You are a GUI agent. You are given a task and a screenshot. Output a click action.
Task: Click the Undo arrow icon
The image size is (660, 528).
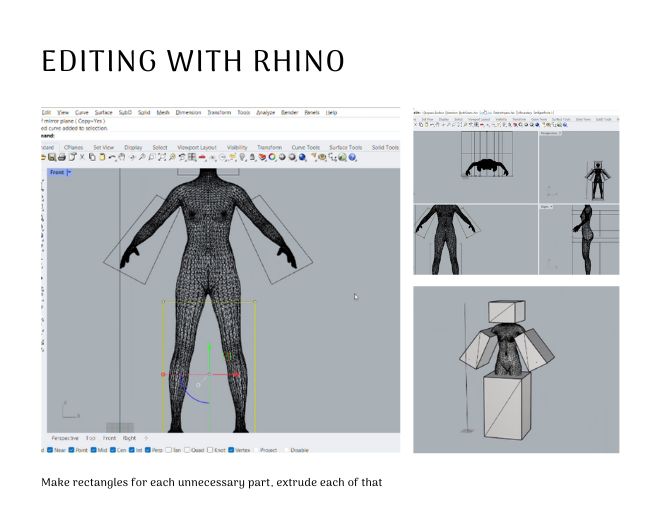112,157
